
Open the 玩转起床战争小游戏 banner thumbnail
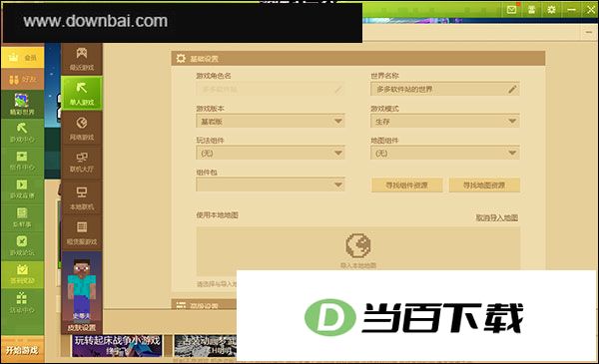tap(117, 346)
